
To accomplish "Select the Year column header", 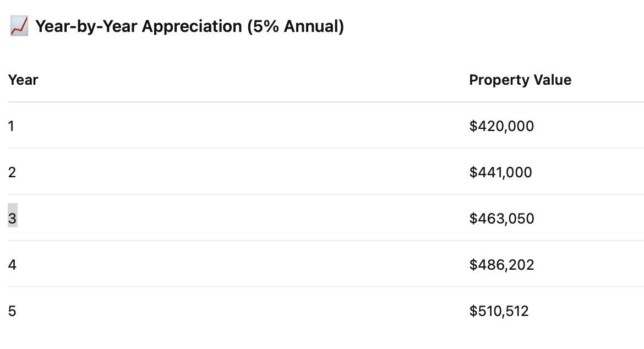I will [x=23, y=80].
